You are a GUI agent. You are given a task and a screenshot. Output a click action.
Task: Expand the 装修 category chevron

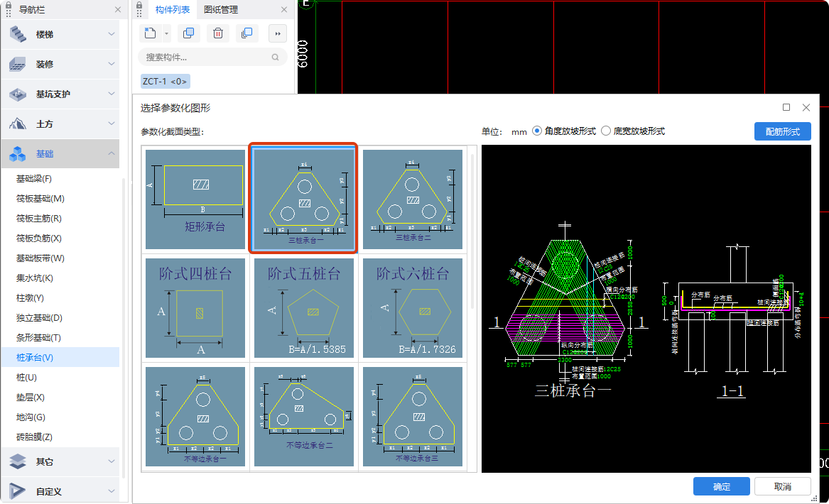pos(112,63)
